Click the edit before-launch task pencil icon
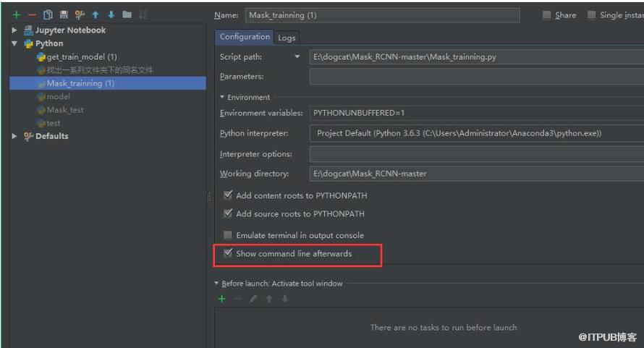This screenshot has height=348, width=644. pos(253,299)
